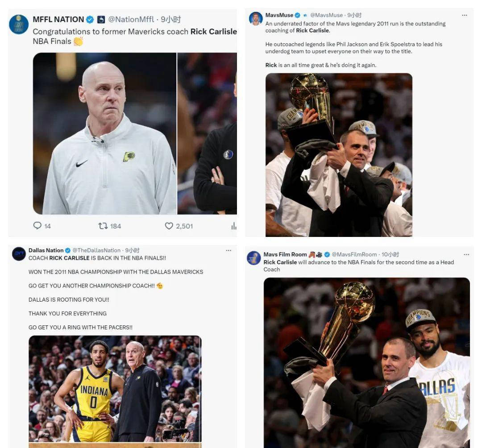The height and width of the screenshot is (448, 482).
Task: Open the @MavsMuse handle link
Action: point(326,15)
